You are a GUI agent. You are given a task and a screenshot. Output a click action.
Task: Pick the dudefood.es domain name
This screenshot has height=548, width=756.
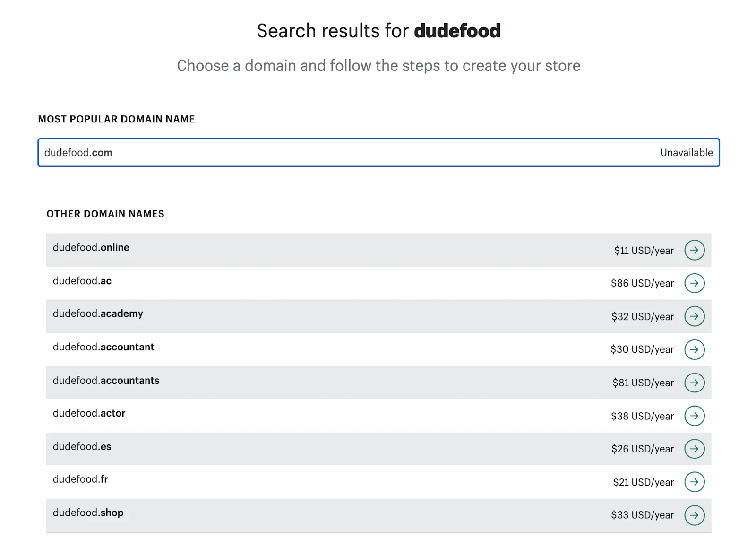click(82, 446)
